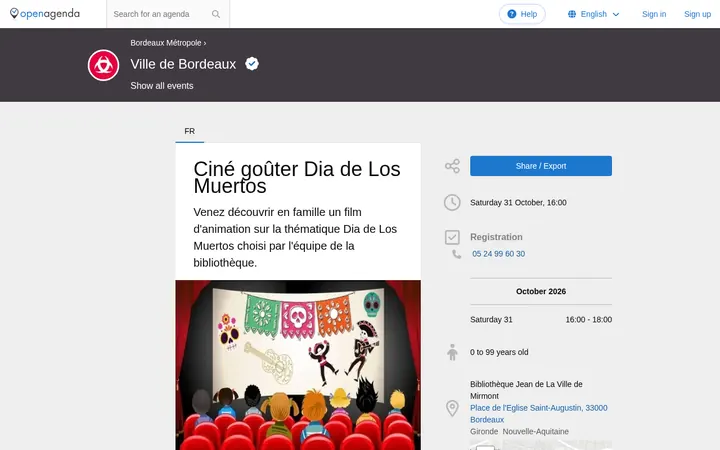720x450 pixels.
Task: Click the Ville de Bordeaux round logo
Action: click(103, 65)
